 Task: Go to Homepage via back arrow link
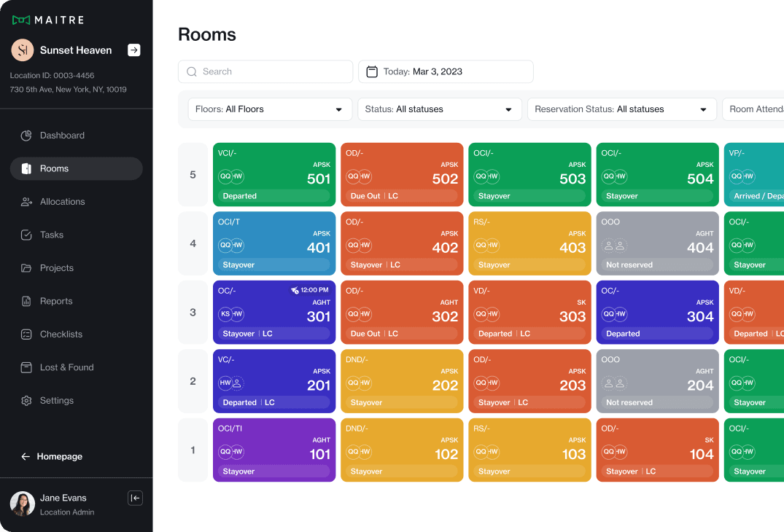(52, 456)
